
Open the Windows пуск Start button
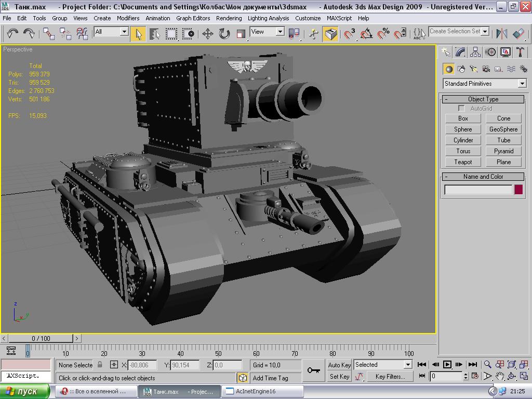[25, 392]
